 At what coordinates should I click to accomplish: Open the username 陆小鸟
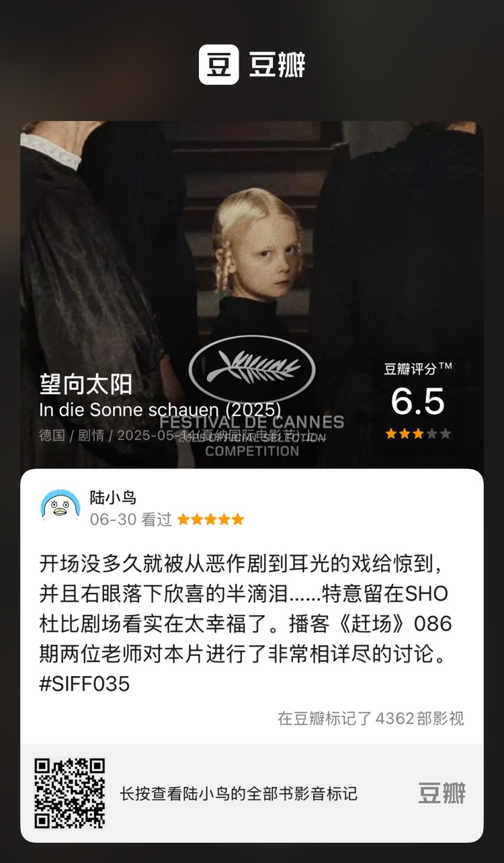pyautogui.click(x=113, y=498)
